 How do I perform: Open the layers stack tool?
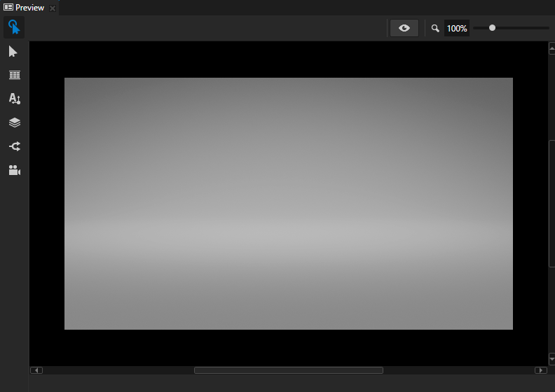point(14,122)
